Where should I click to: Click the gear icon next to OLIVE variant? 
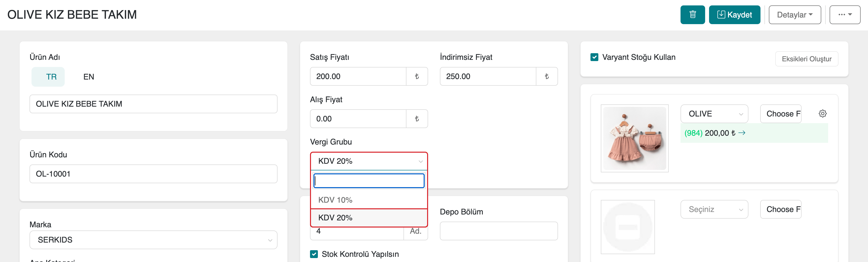822,114
